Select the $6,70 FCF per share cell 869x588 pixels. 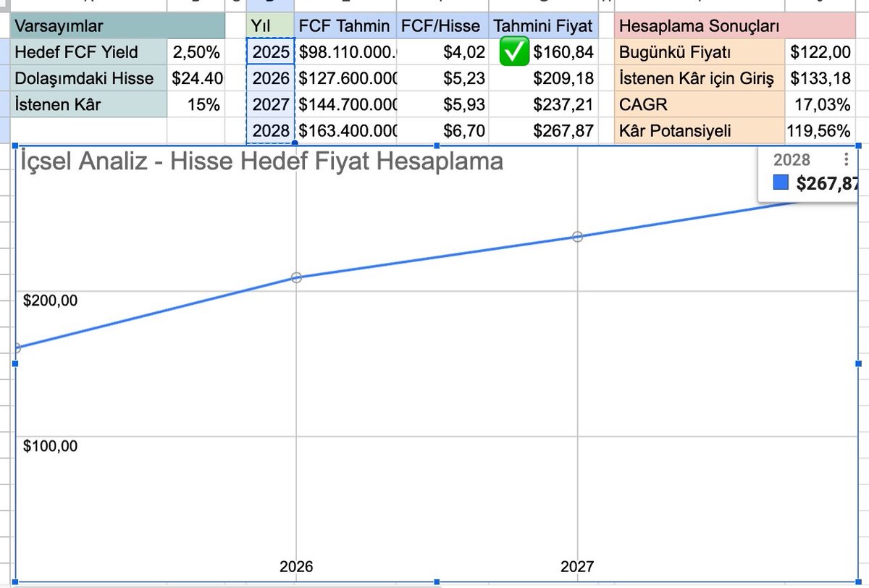[x=443, y=131]
